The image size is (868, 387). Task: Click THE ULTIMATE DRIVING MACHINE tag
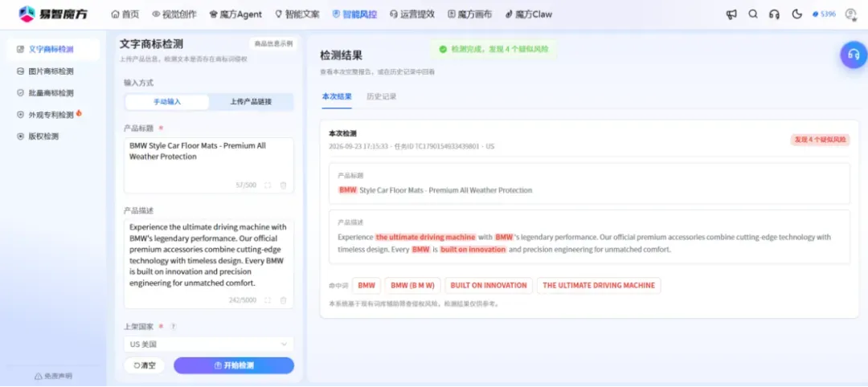click(599, 286)
